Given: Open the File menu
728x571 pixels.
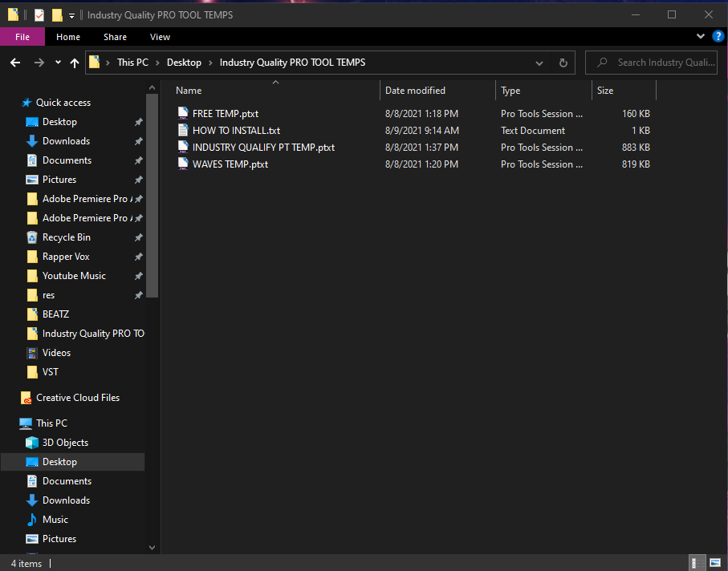Looking at the screenshot, I should click(22, 37).
